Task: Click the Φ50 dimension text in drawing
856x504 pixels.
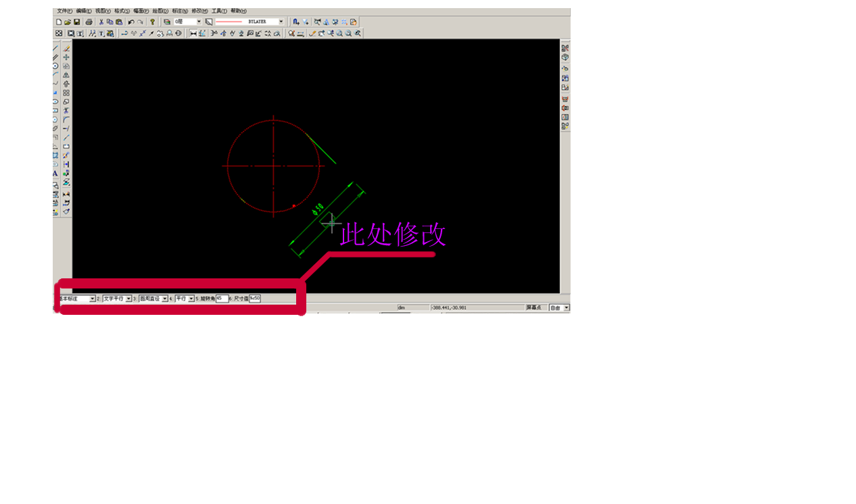Action: pos(318,210)
